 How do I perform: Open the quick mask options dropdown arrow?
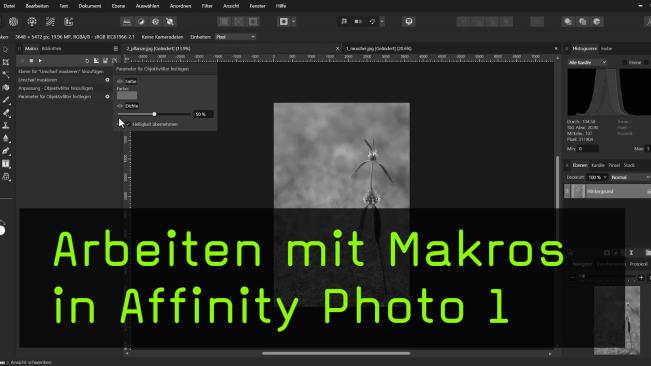[294, 22]
